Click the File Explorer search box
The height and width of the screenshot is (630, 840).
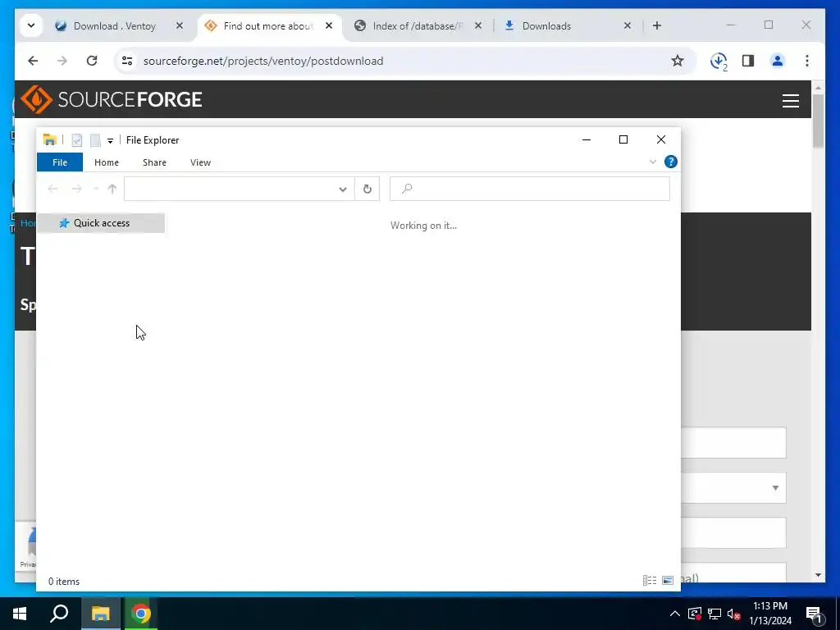pyautogui.click(x=529, y=189)
